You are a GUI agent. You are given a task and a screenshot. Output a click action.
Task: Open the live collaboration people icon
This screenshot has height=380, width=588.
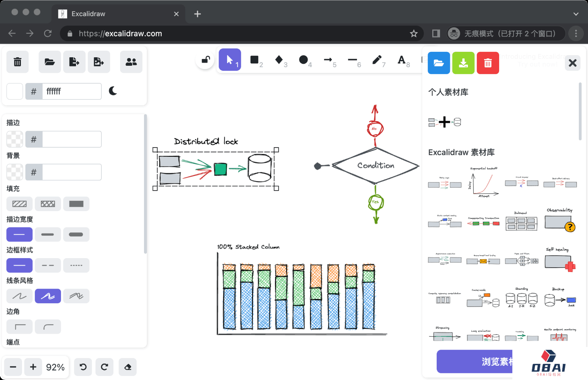click(x=131, y=62)
